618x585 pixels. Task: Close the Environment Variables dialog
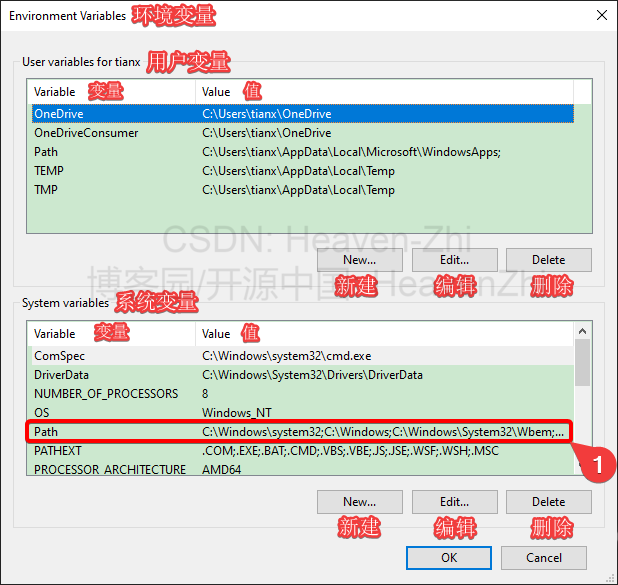601,15
